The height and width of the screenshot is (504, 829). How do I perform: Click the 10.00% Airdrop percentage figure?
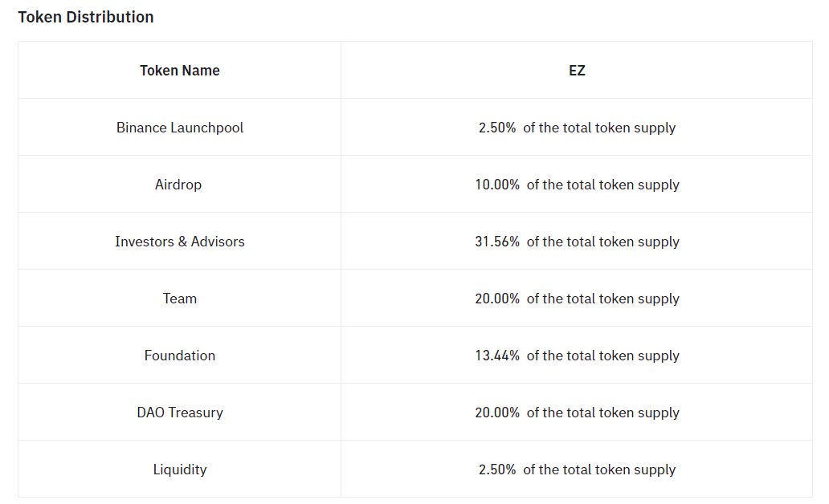(x=497, y=185)
